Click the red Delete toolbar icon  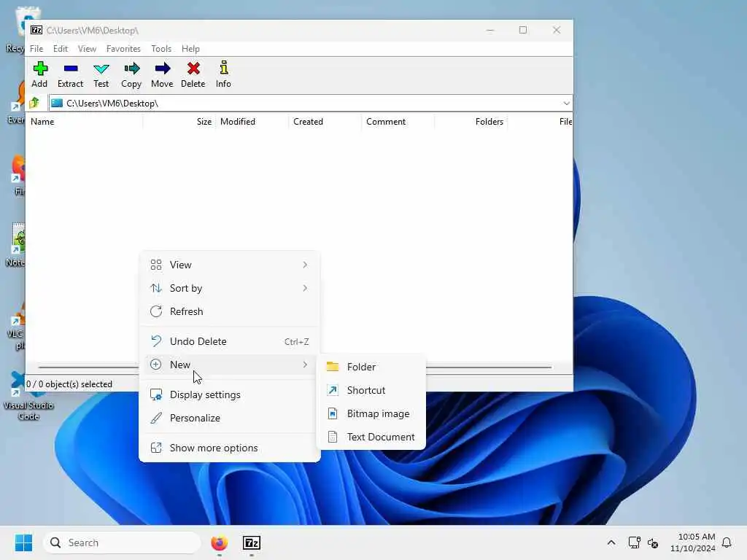(193, 75)
